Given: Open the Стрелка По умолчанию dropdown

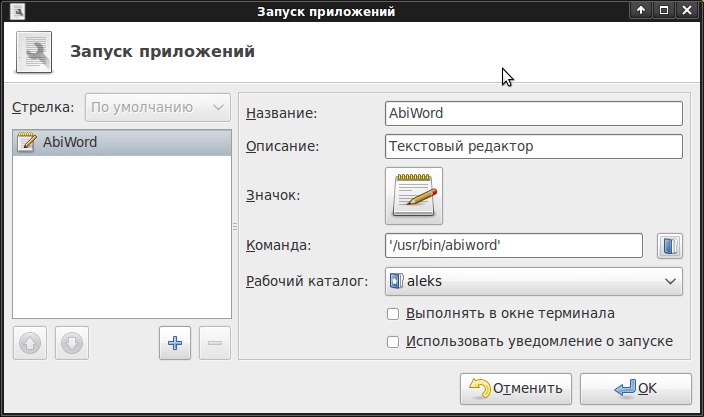Looking at the screenshot, I should [158, 107].
